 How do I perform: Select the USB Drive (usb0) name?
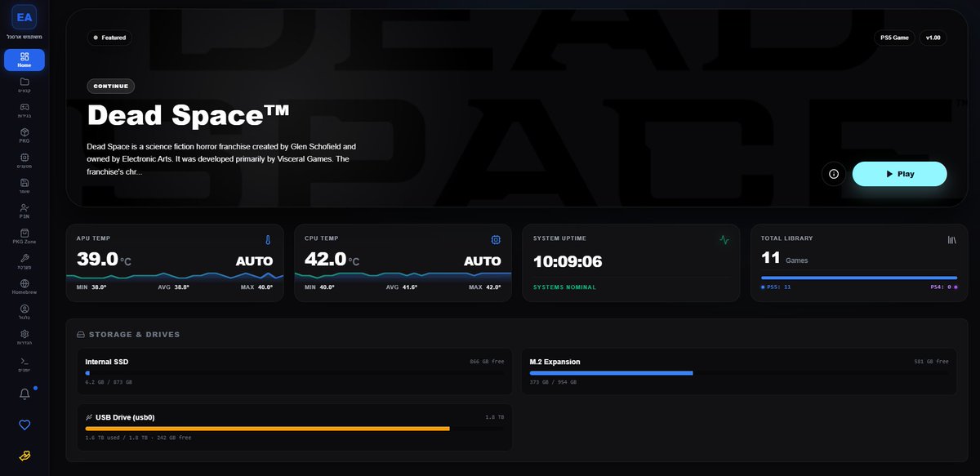pyautogui.click(x=125, y=417)
